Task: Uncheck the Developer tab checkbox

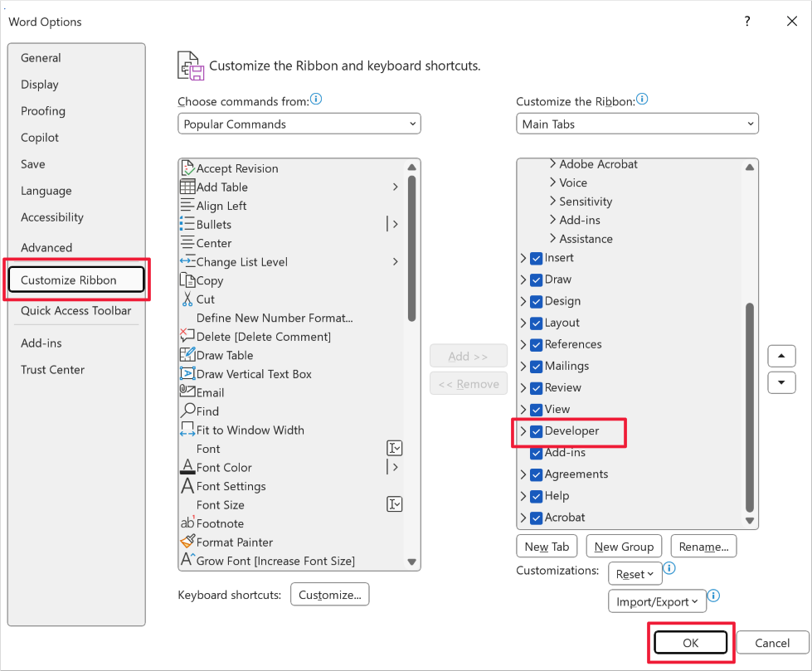Action: point(535,431)
